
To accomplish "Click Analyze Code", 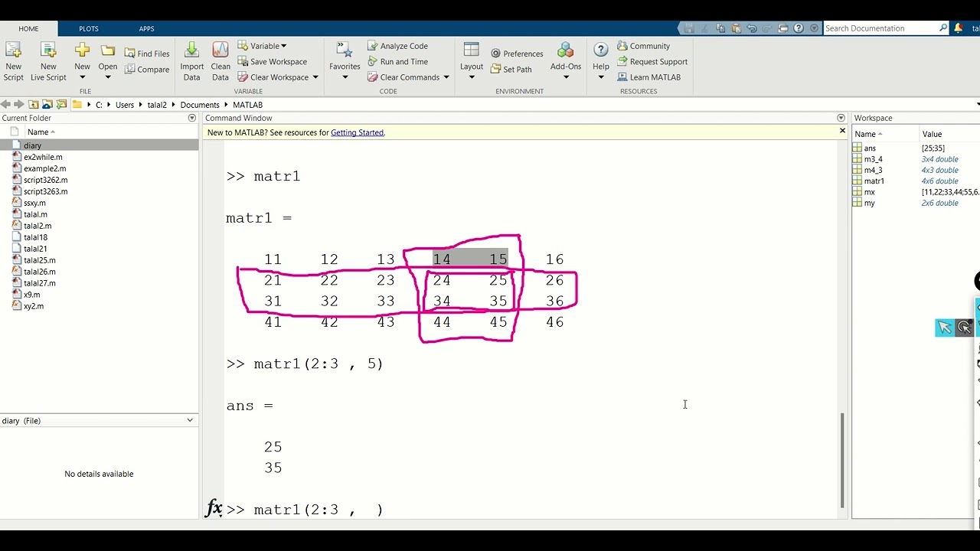I will click(397, 46).
